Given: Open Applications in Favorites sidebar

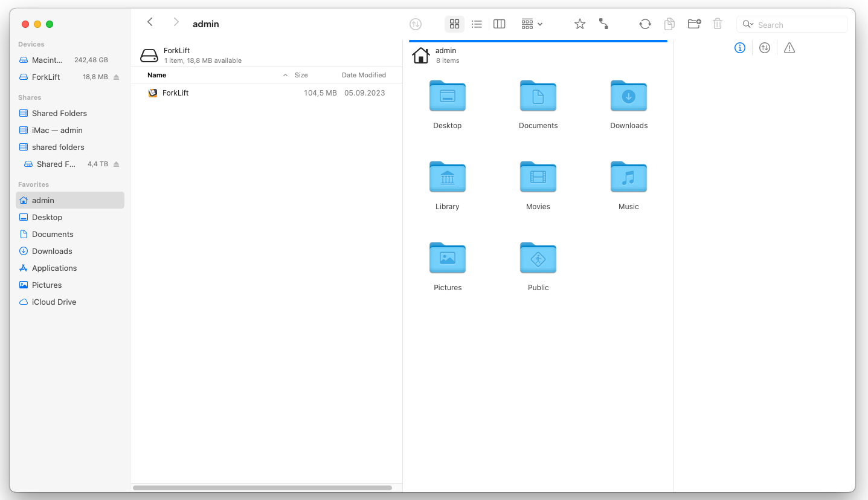Looking at the screenshot, I should point(54,268).
